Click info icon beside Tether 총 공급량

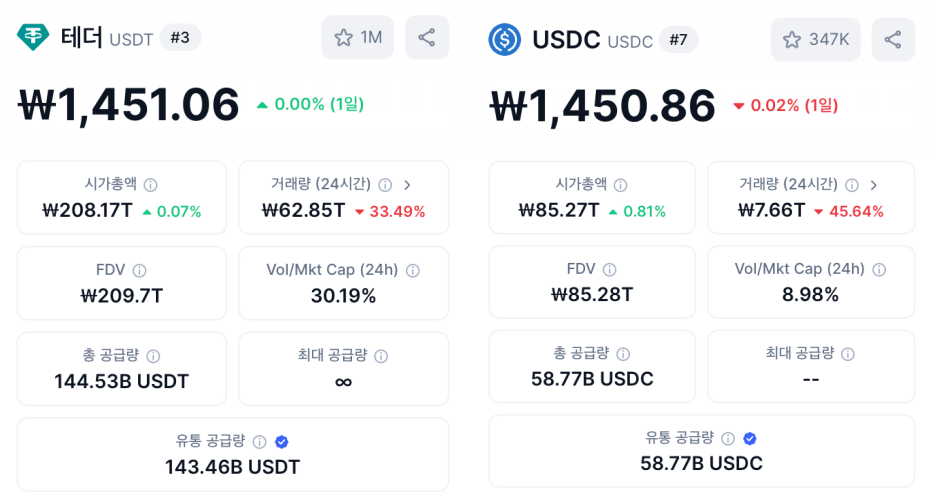pos(153,356)
